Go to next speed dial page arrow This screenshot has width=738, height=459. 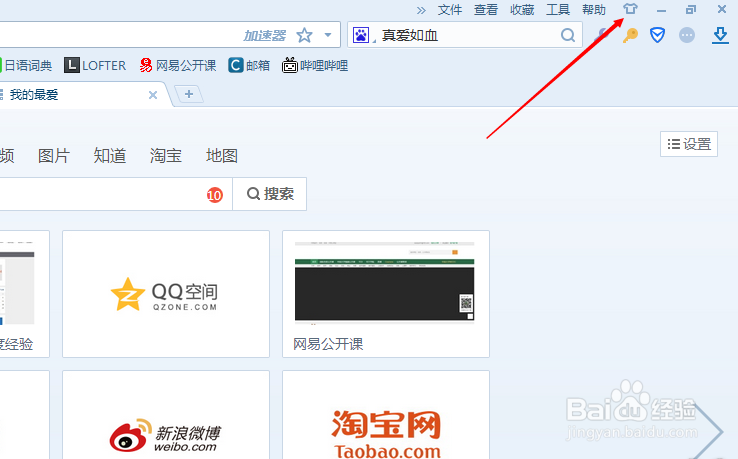(708, 430)
